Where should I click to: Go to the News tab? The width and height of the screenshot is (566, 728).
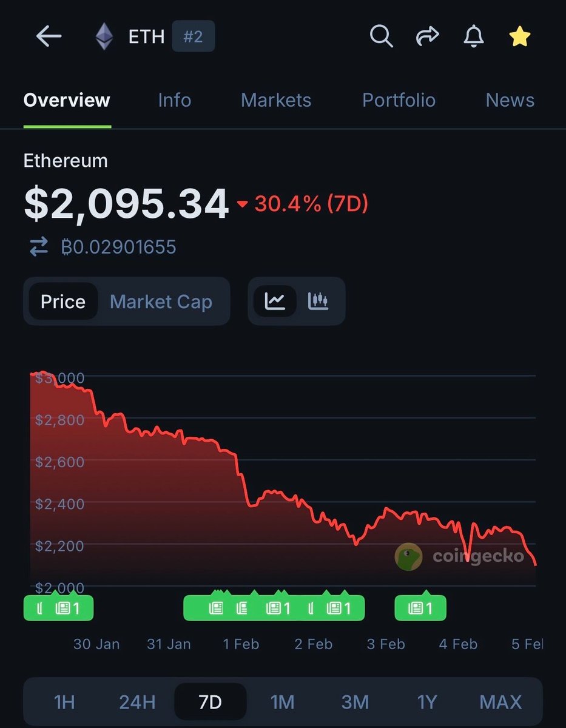510,100
